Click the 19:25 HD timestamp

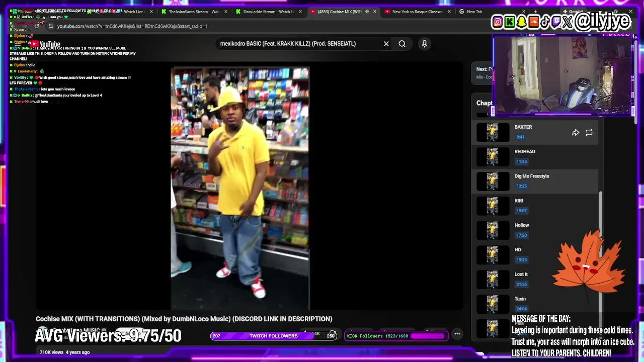point(521,260)
